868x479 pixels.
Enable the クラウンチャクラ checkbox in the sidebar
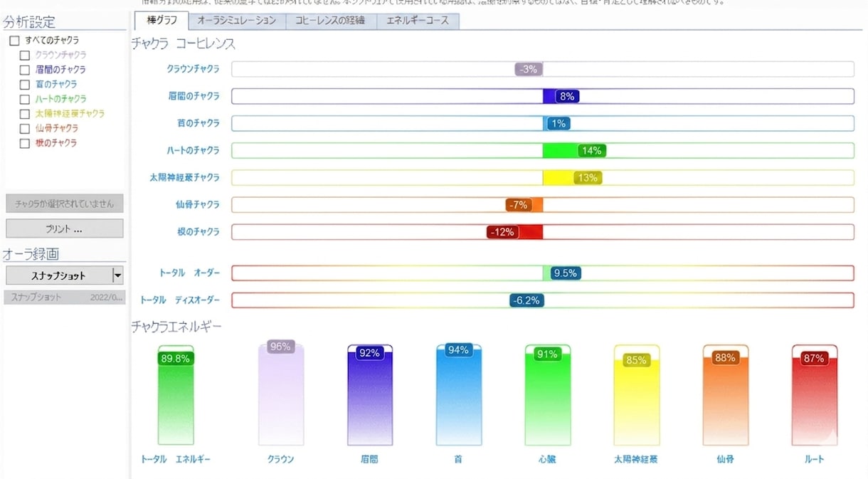point(25,55)
